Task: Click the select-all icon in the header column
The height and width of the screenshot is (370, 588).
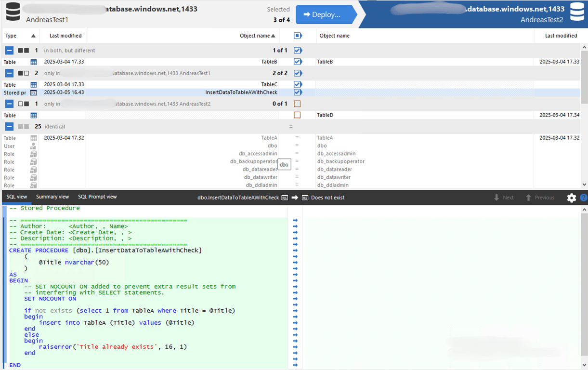Action: point(298,36)
